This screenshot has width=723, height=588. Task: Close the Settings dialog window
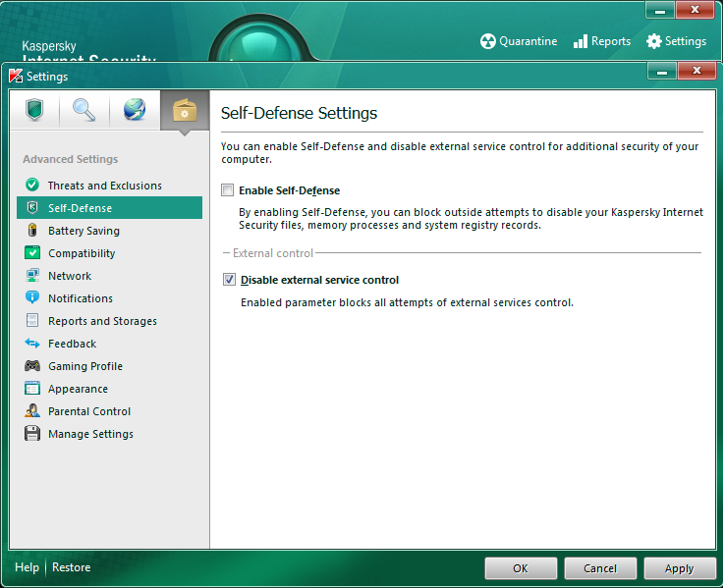(x=696, y=71)
